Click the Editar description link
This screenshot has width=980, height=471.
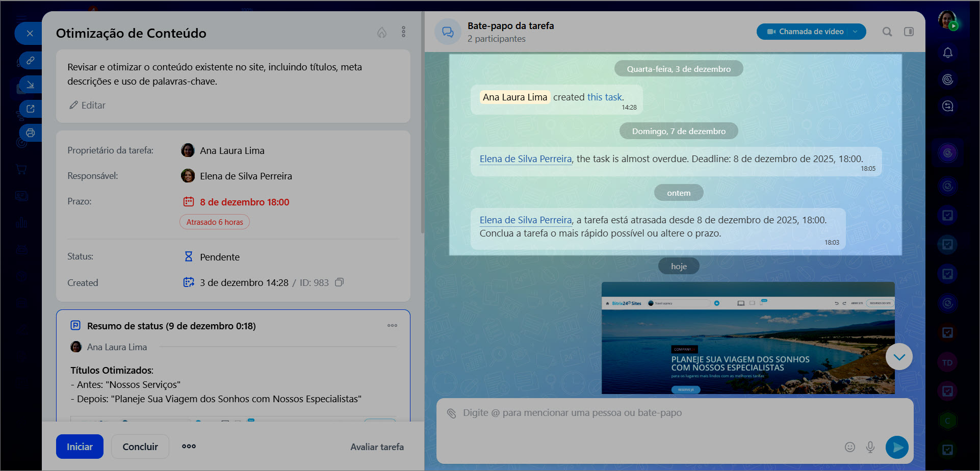pyautogui.click(x=87, y=105)
